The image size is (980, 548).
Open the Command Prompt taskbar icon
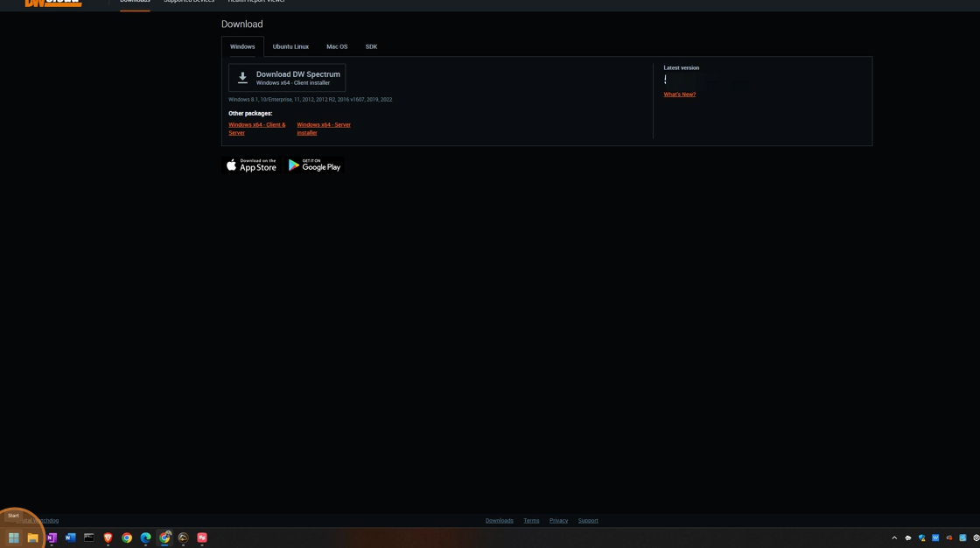point(88,537)
